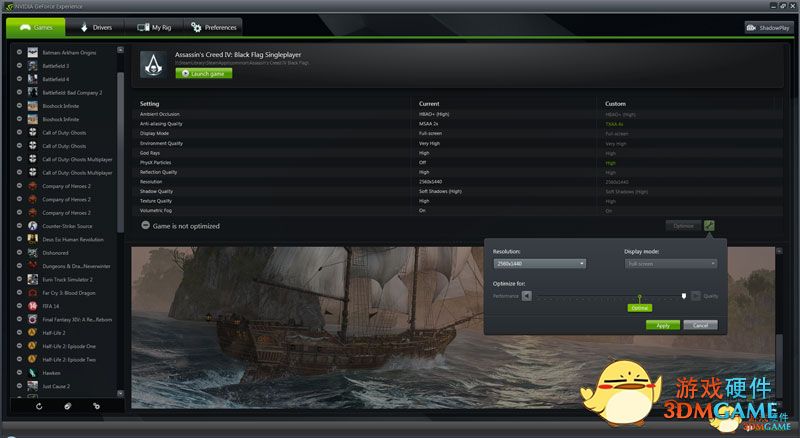Click the game list scroll-down arrow
800x438 pixels.
tap(120, 393)
